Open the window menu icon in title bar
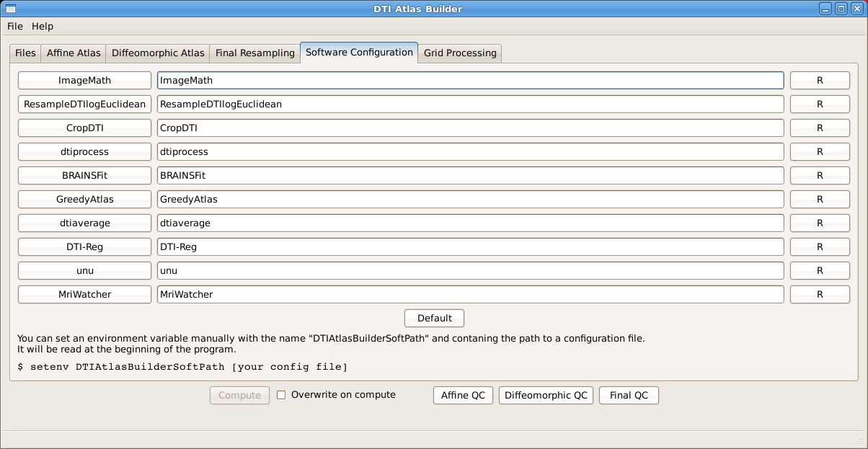This screenshot has height=449, width=868. click(9, 9)
